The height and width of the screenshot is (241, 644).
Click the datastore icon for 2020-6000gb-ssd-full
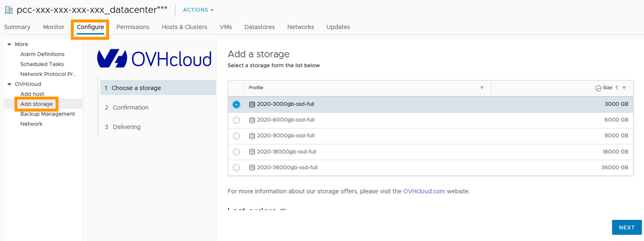tap(252, 120)
